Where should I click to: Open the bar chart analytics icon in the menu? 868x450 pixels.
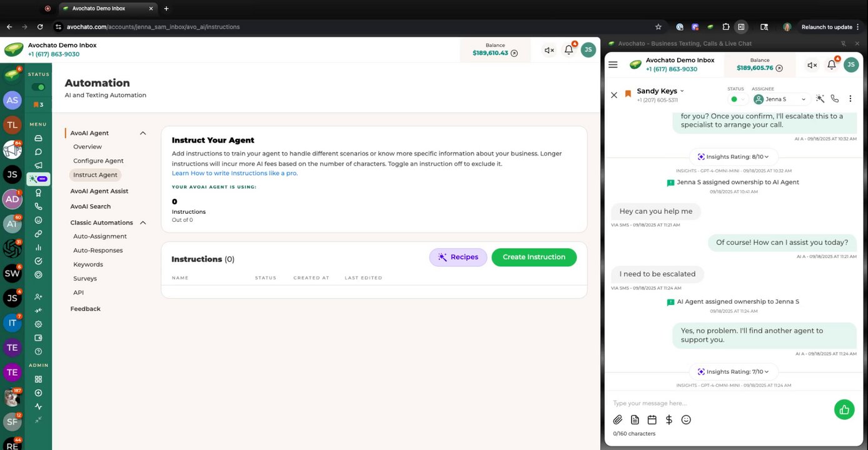click(x=38, y=247)
